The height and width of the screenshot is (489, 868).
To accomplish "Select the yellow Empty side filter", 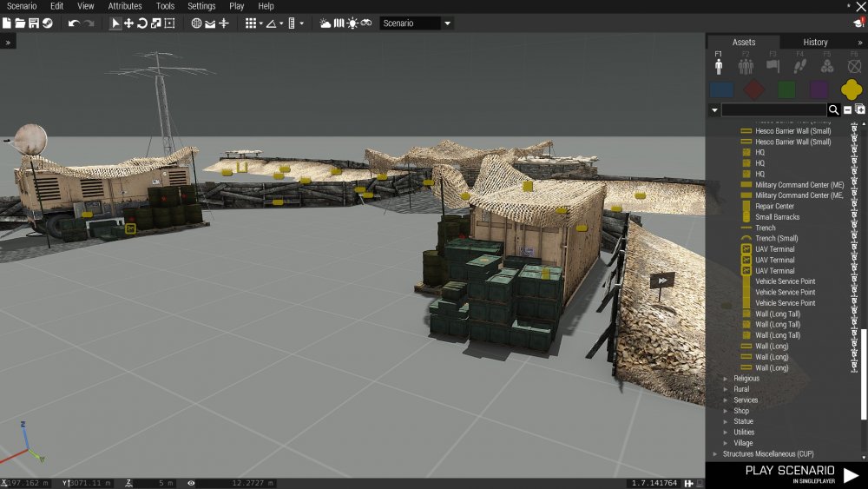I will (852, 89).
